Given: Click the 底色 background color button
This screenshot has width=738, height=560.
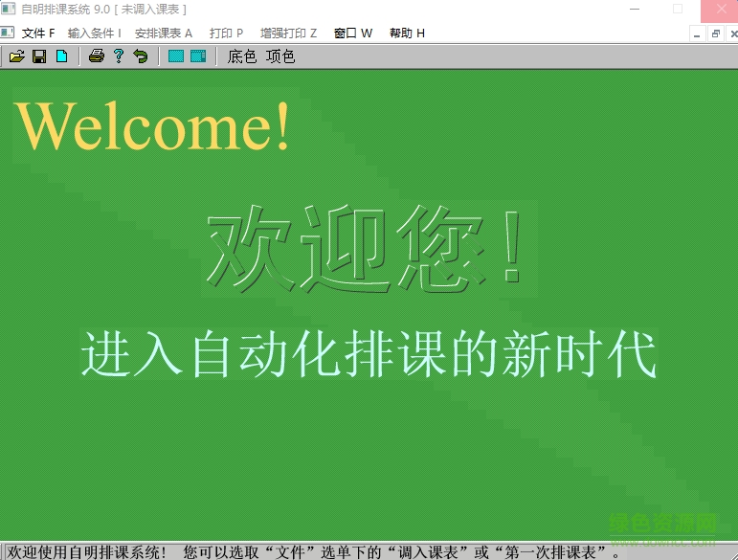Looking at the screenshot, I should pos(242,56).
